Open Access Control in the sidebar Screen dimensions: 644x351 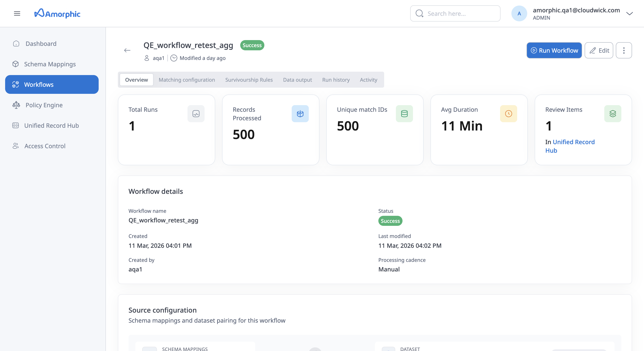tap(52, 146)
